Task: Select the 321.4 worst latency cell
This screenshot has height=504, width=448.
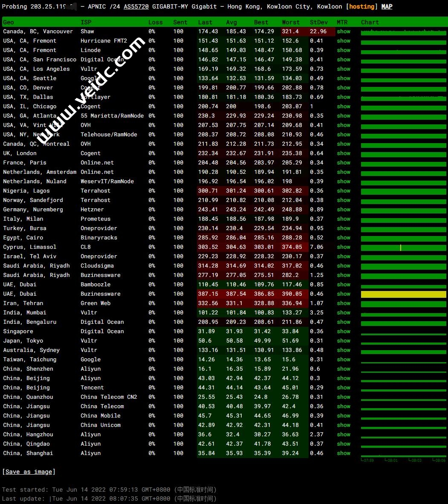Action: pos(290,32)
